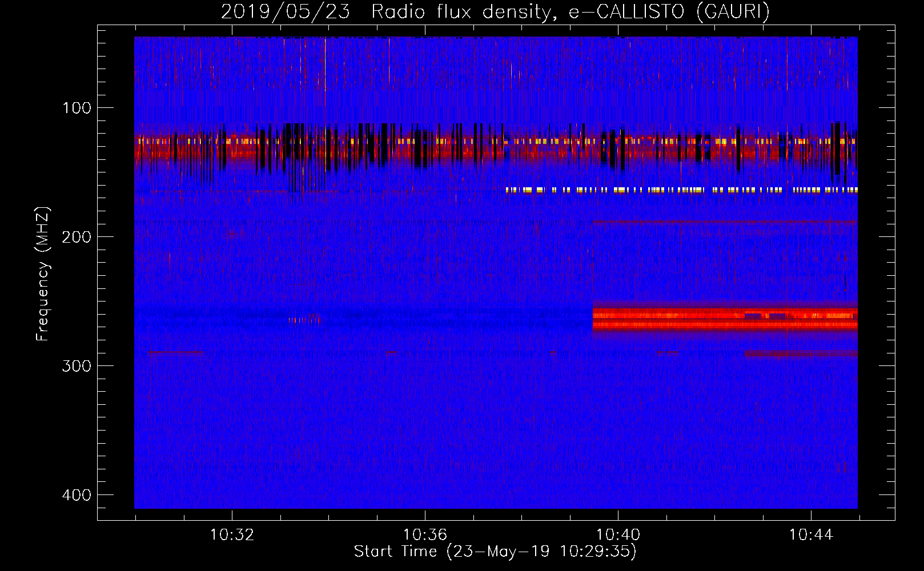
Task: Click the 10:40 time tick label
Action: (618, 535)
